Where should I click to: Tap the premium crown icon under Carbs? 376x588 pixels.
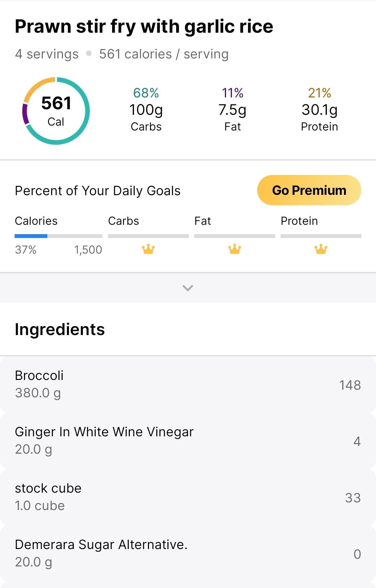click(x=148, y=249)
